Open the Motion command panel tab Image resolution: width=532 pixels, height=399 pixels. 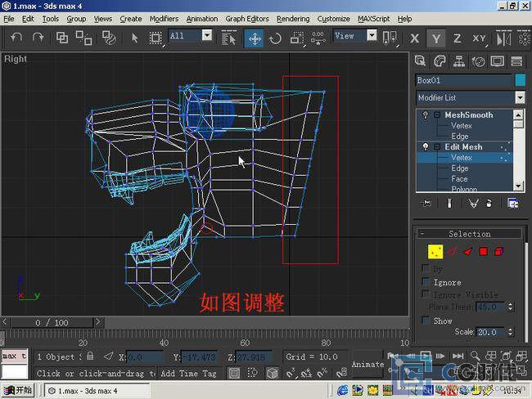479,61
